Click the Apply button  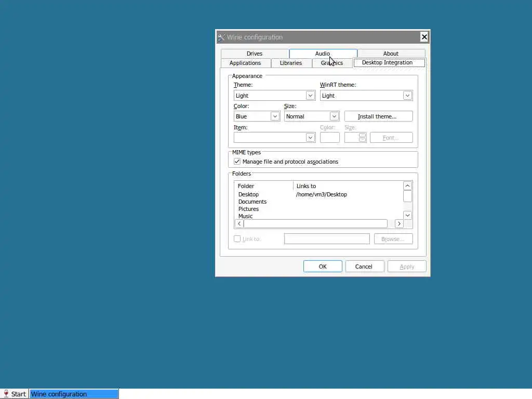coord(407,267)
